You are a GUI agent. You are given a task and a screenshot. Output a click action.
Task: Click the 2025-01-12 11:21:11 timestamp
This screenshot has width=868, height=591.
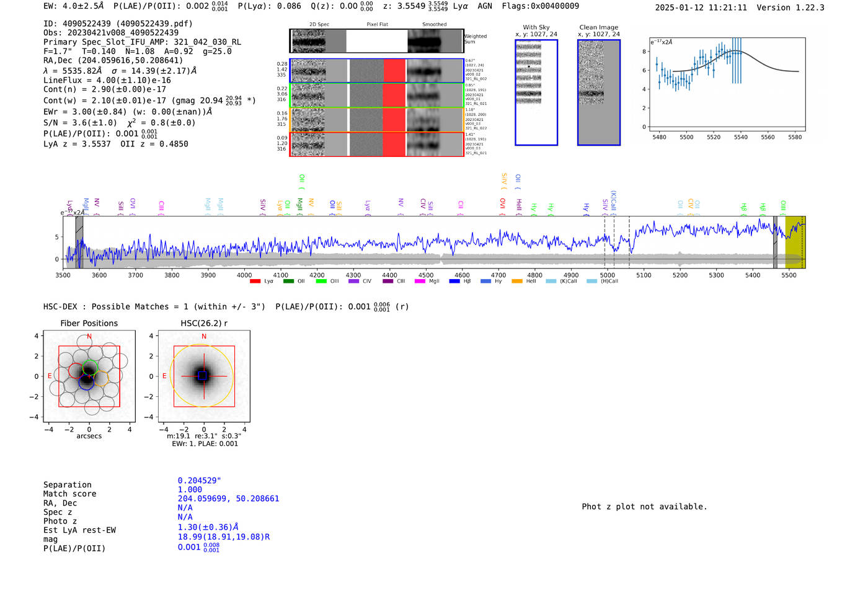(x=701, y=7)
